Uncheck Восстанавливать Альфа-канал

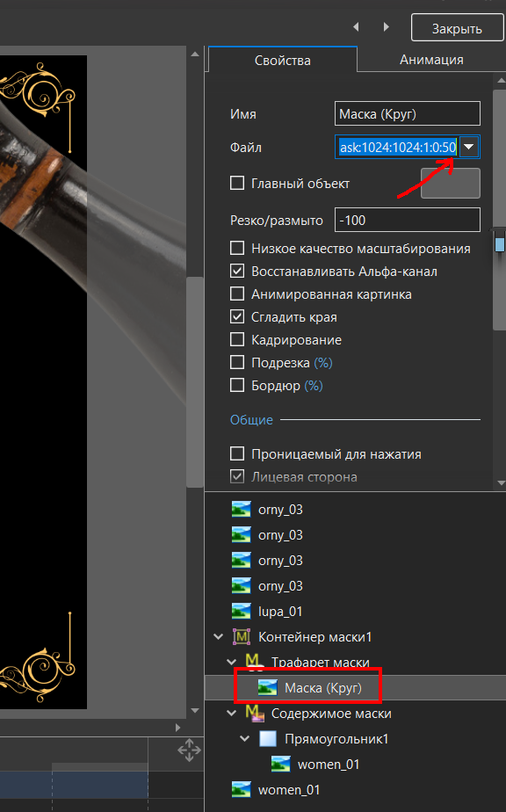237,272
